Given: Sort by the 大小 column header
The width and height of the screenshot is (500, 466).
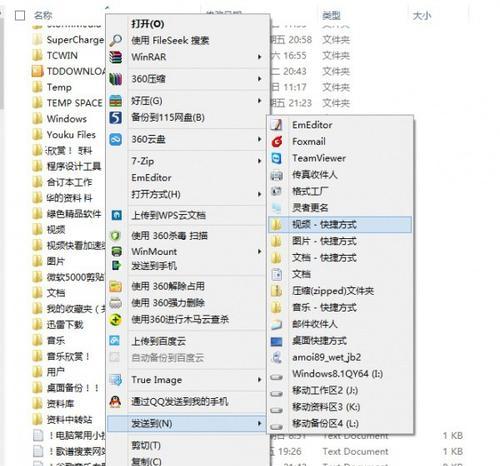Looking at the screenshot, I should point(422,15).
